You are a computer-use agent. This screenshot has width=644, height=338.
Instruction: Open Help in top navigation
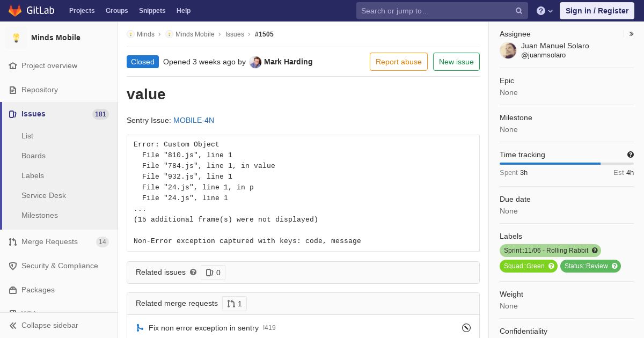click(x=184, y=11)
